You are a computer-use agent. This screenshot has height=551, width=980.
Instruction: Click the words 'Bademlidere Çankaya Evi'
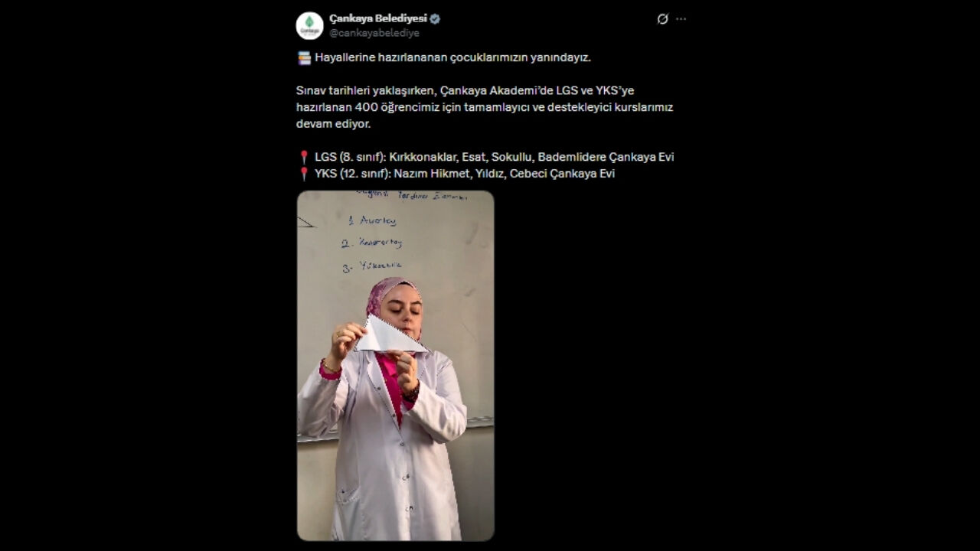pyautogui.click(x=606, y=157)
